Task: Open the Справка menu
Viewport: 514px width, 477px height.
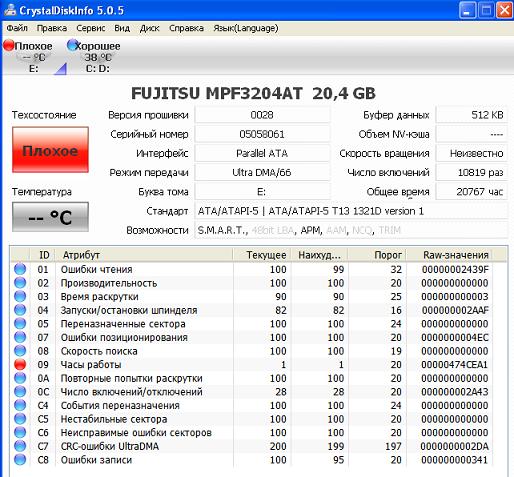Action: [186, 28]
